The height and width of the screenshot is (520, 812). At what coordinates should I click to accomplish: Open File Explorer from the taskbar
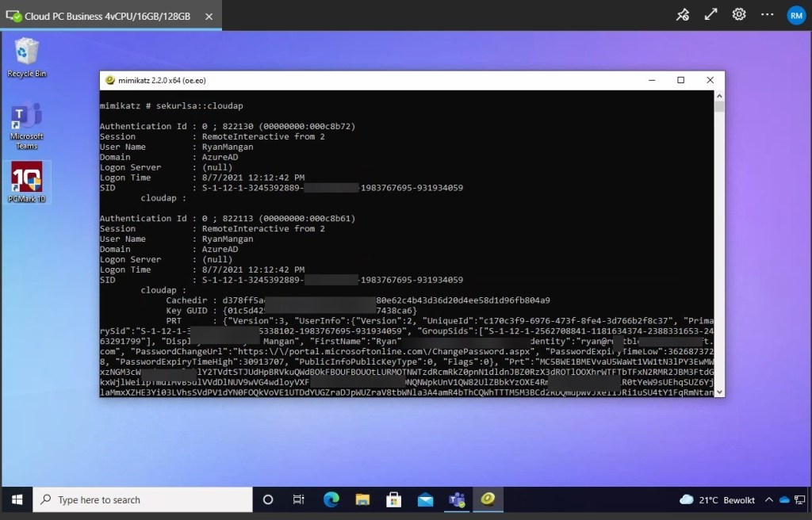(362, 500)
